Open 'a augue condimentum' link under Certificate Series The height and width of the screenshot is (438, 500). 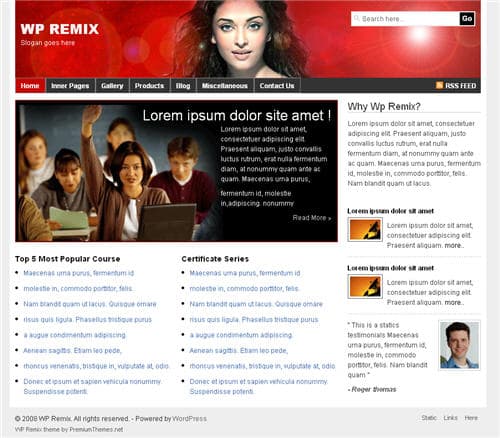coord(241,335)
